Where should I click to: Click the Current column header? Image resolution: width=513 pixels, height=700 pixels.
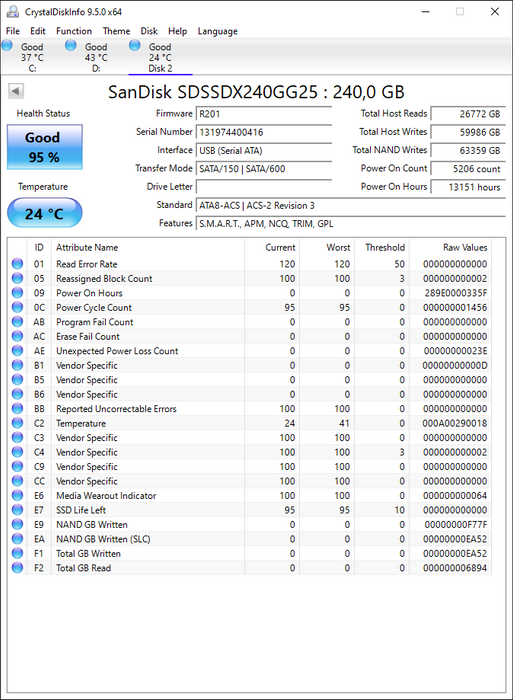[272, 247]
